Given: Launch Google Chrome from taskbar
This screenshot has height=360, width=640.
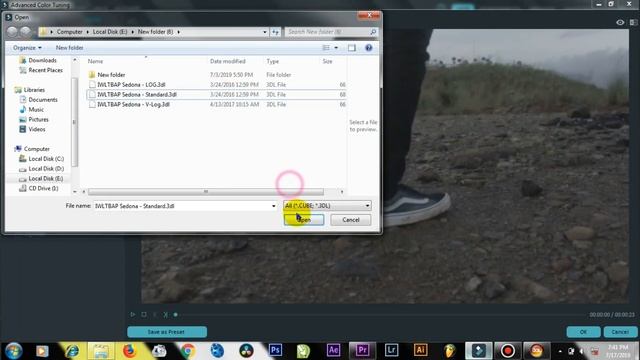Looking at the screenshot, I should click(x=188, y=351).
